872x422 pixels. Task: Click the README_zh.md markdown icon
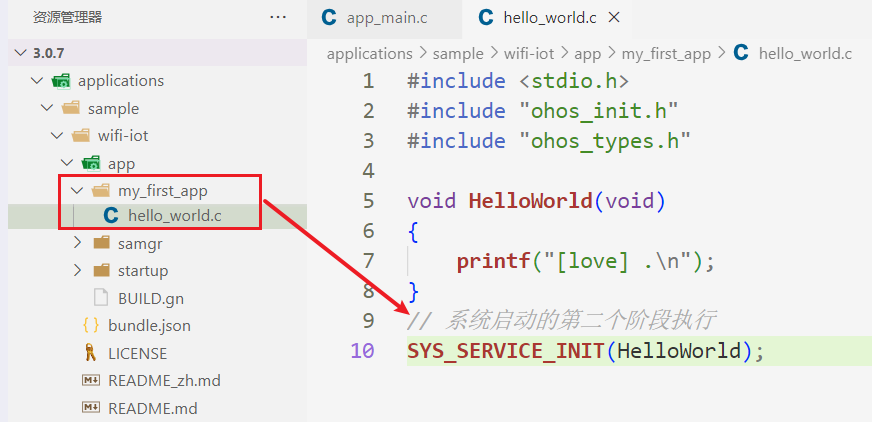pyautogui.click(x=90, y=381)
